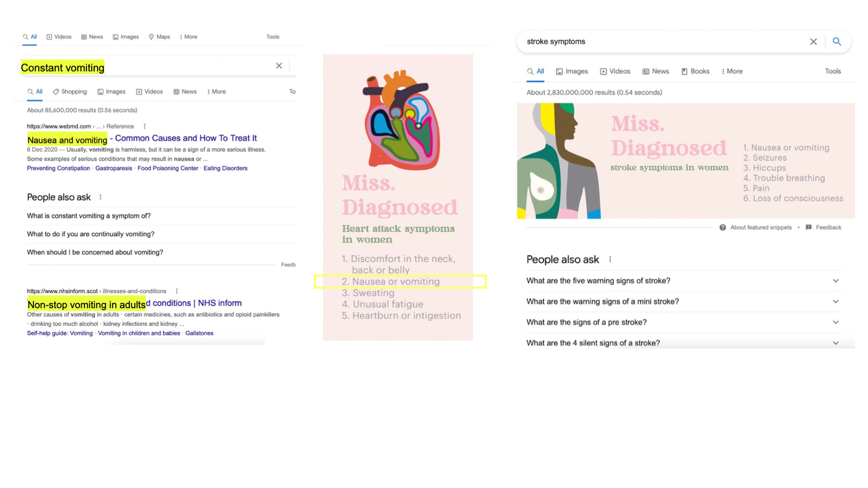
Task: Open Images tab in top-left tab row
Action: [x=126, y=37]
